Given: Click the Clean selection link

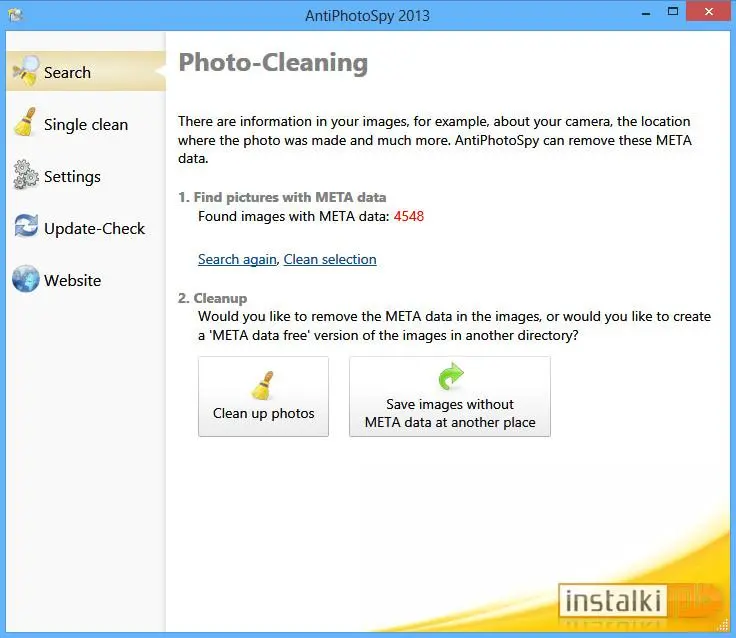Looking at the screenshot, I should [x=330, y=259].
